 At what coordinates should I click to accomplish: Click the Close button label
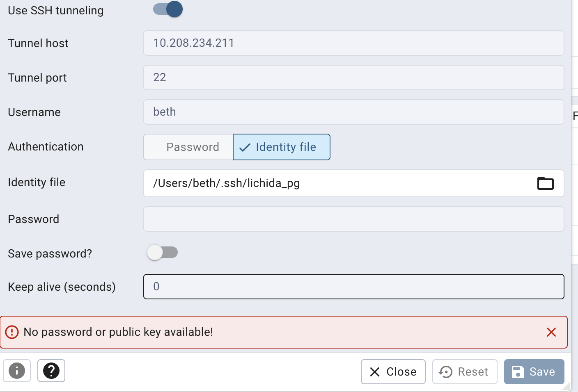tap(401, 372)
